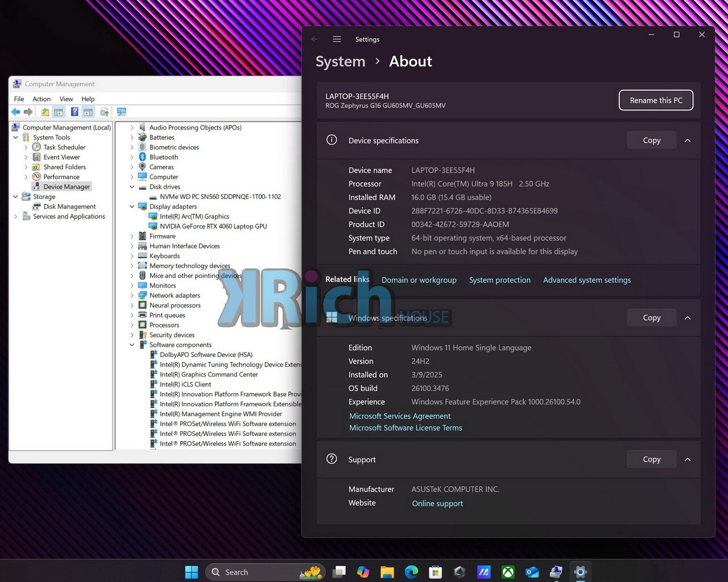
Task: Open the Online support link
Action: point(437,504)
